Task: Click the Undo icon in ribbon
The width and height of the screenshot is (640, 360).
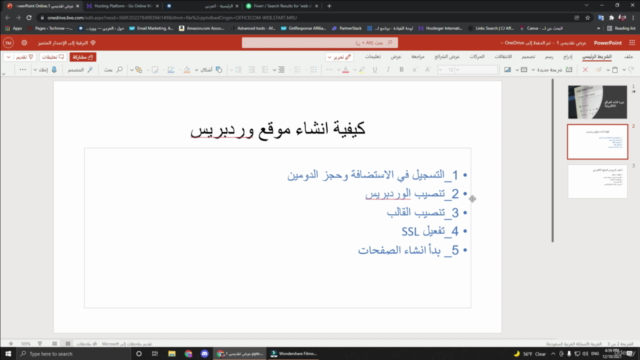Action: click(632, 70)
